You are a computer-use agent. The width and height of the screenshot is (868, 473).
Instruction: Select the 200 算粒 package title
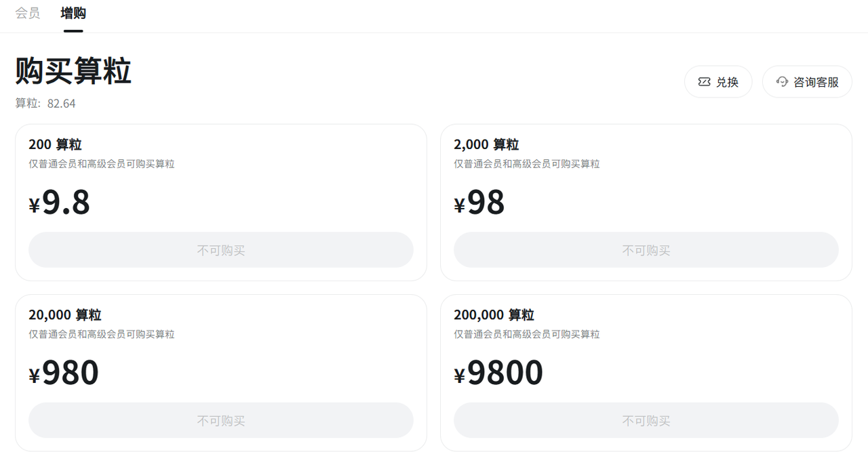pos(55,144)
